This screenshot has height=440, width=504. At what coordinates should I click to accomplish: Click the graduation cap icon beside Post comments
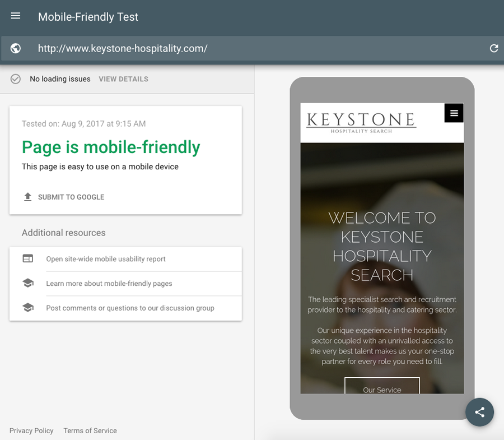(x=28, y=308)
